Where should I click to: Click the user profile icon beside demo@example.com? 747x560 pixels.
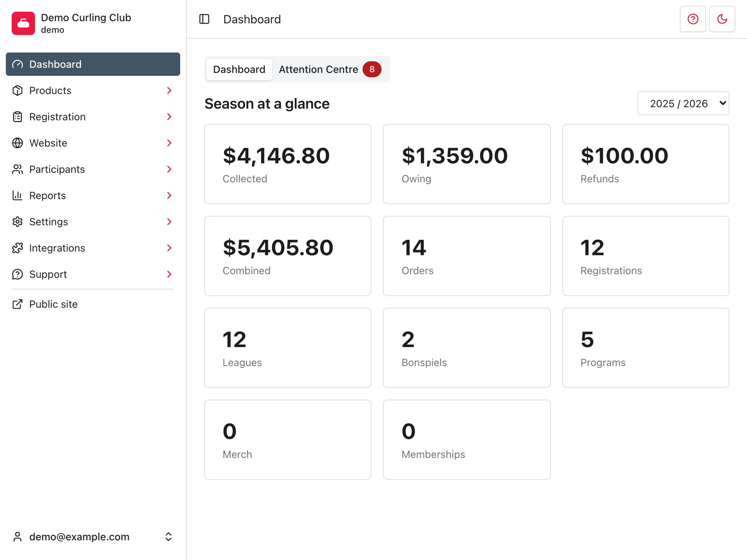tap(18, 537)
